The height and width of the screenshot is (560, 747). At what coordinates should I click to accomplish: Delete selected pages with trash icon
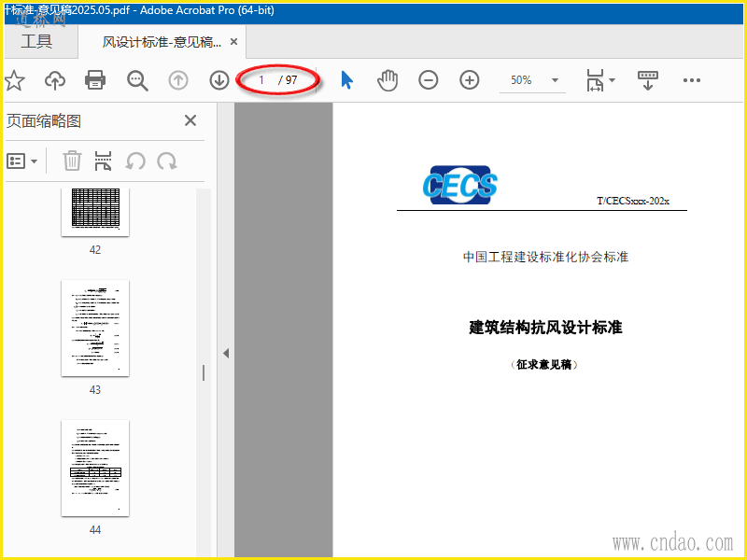[x=72, y=161]
